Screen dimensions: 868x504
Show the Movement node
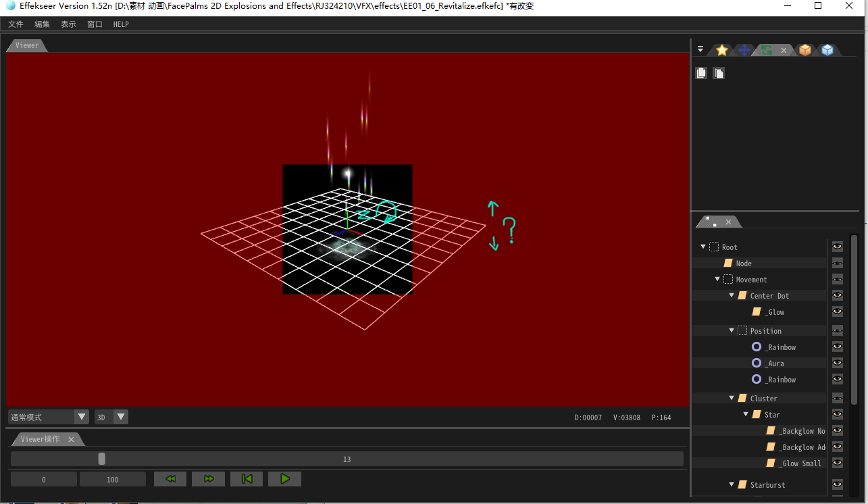pyautogui.click(x=838, y=280)
